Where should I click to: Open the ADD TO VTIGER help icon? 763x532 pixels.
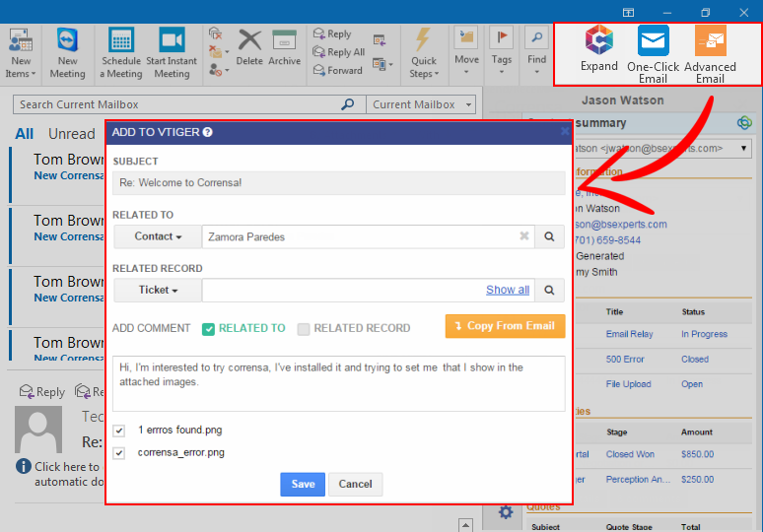pyautogui.click(x=208, y=132)
